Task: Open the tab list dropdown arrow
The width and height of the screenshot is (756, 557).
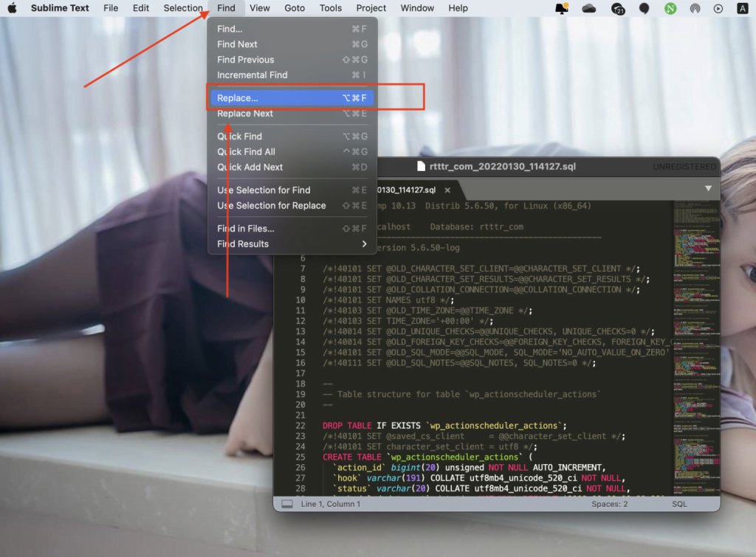Action: point(708,189)
